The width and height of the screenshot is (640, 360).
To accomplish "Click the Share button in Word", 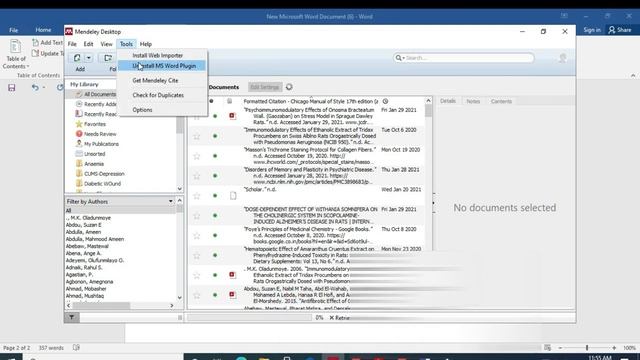I will [620, 30].
